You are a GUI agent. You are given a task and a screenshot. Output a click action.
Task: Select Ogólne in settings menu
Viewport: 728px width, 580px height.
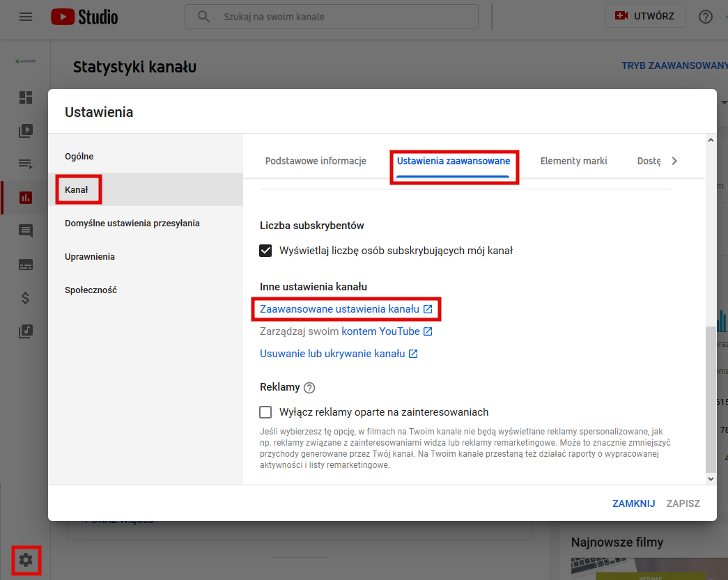[x=146, y=157]
